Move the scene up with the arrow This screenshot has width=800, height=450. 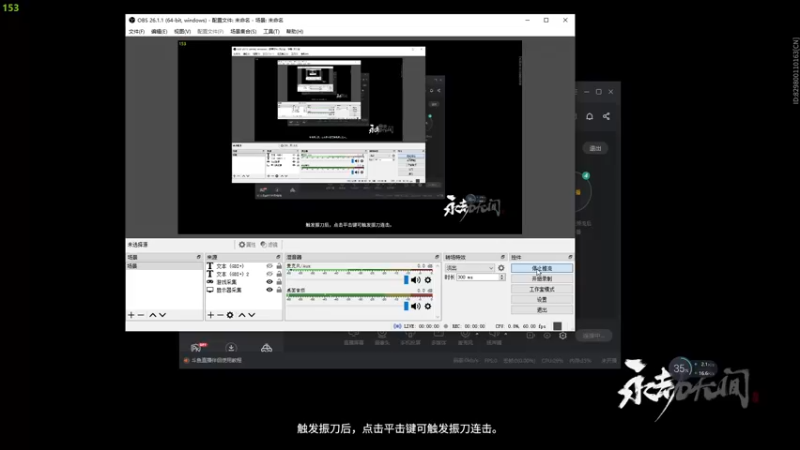coord(153,315)
